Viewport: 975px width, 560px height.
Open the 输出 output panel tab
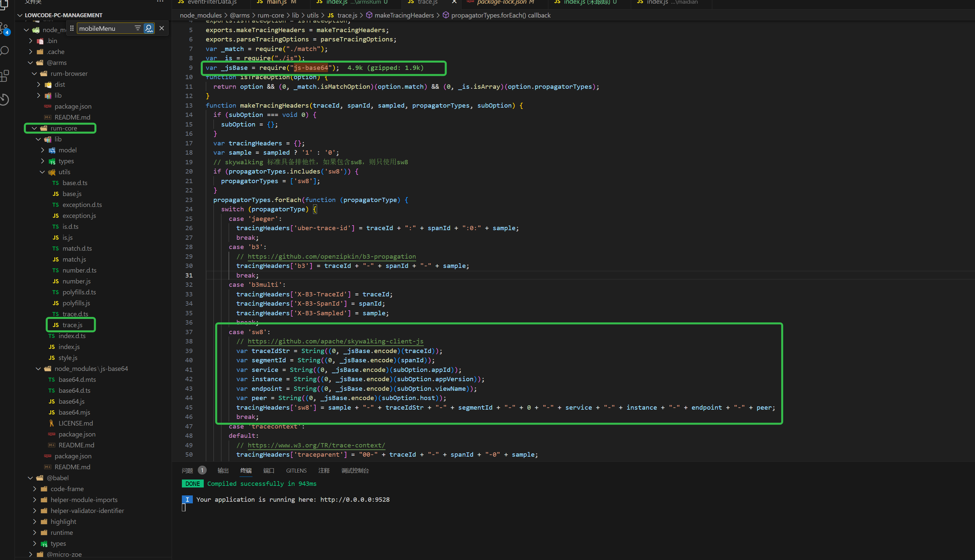click(223, 470)
